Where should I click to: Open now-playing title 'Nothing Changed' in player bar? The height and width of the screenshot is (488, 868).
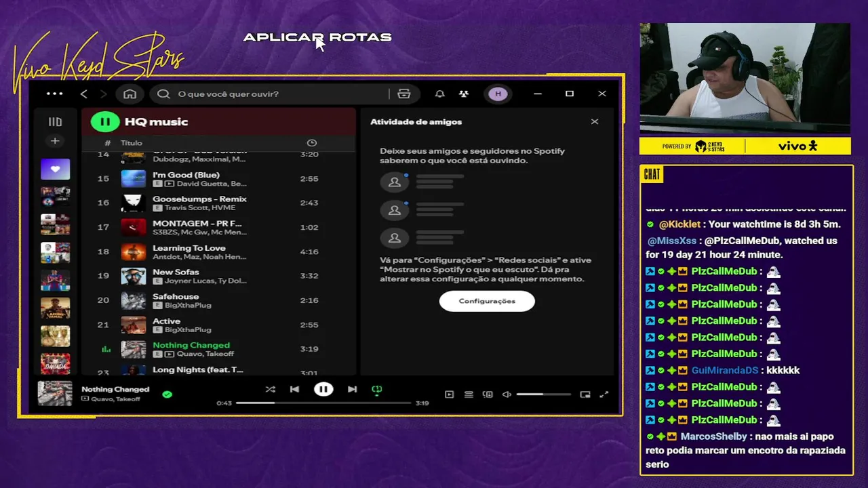[115, 389]
